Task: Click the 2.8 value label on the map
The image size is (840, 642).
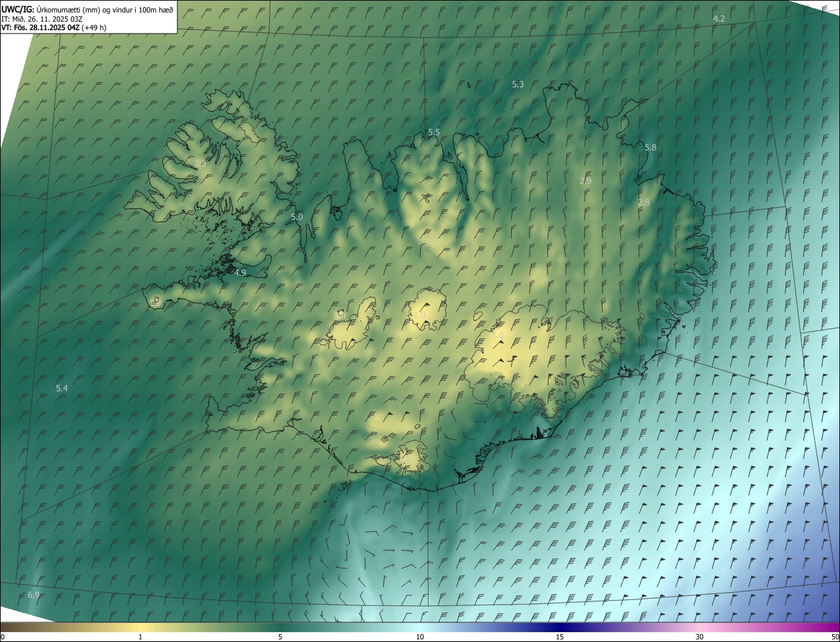Action: pyautogui.click(x=644, y=203)
